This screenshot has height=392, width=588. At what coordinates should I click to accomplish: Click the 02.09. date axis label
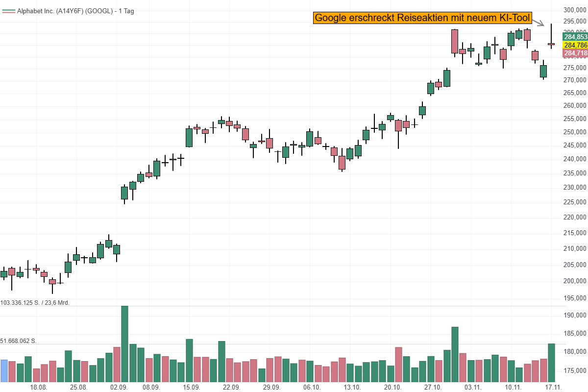(120, 387)
